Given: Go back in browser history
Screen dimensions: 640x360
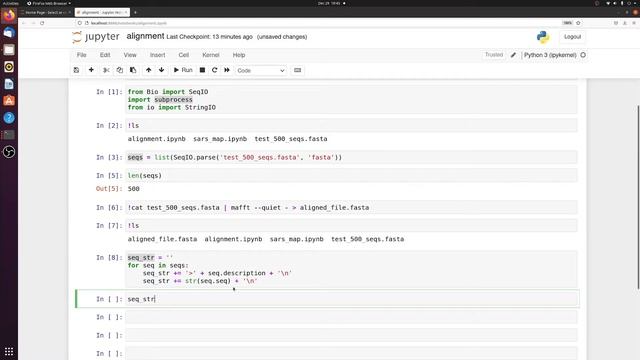Looking at the screenshot, I should 24,23.
